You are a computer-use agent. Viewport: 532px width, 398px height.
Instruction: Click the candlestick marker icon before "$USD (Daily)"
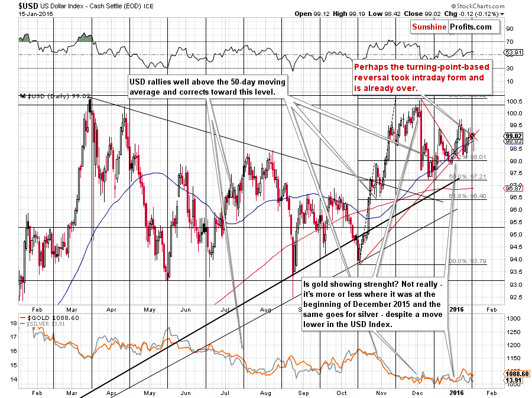point(23,96)
